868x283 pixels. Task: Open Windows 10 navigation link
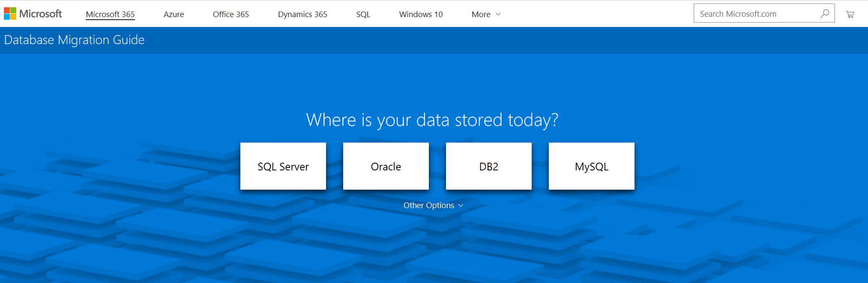(421, 14)
